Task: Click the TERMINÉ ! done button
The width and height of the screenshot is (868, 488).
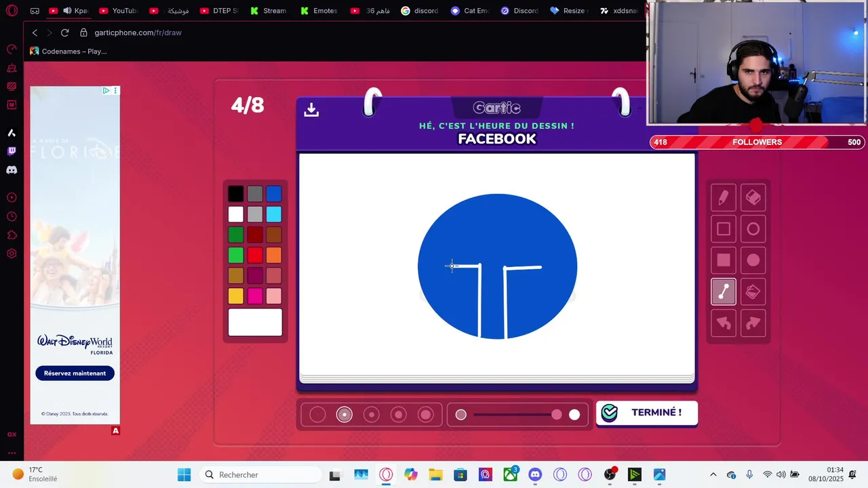Action: coord(647,413)
